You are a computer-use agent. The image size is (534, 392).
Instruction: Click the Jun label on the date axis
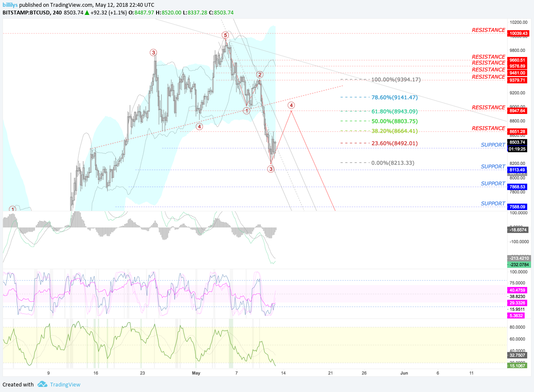pyautogui.click(x=404, y=373)
